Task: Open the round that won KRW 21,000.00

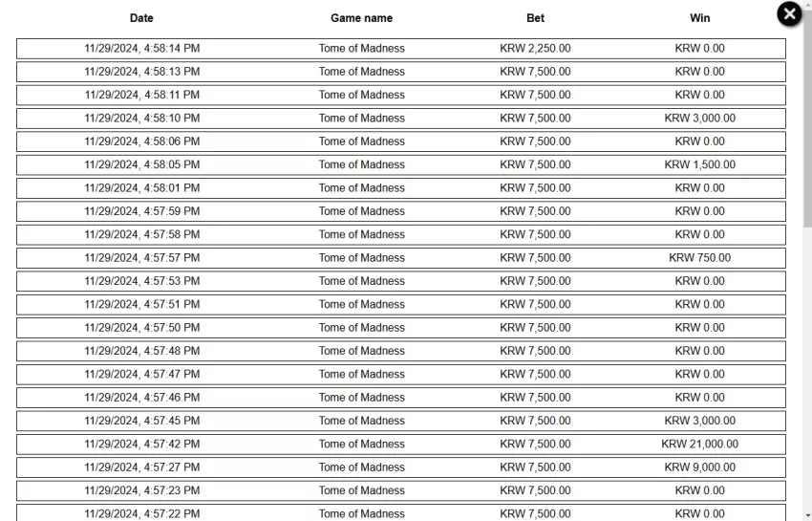Action: pos(401,445)
